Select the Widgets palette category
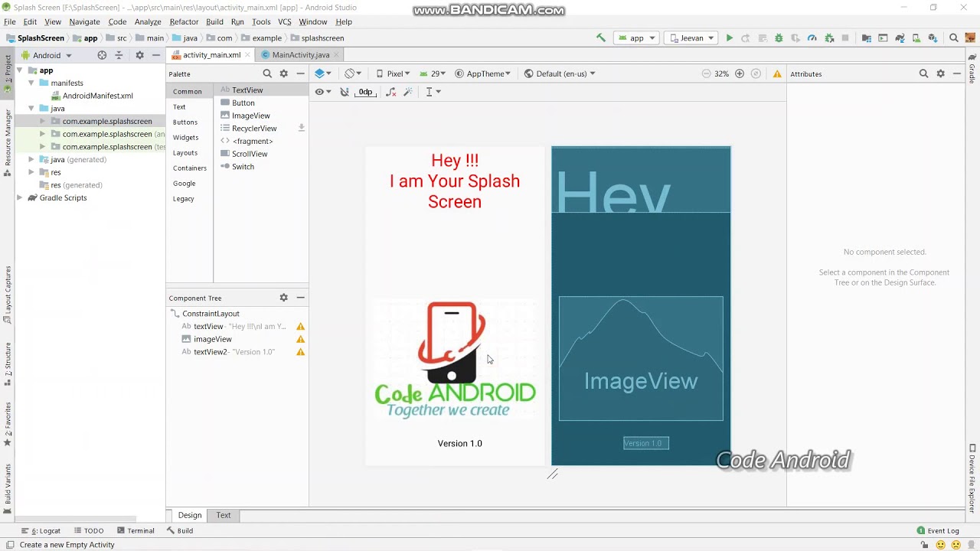This screenshot has width=980, height=551. click(x=185, y=138)
